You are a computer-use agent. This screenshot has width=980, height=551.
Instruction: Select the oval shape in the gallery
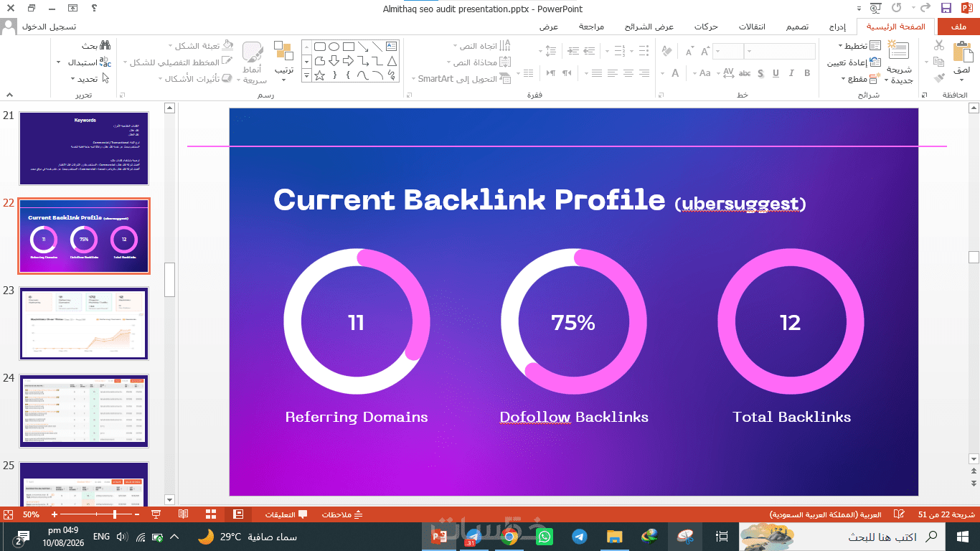point(334,46)
